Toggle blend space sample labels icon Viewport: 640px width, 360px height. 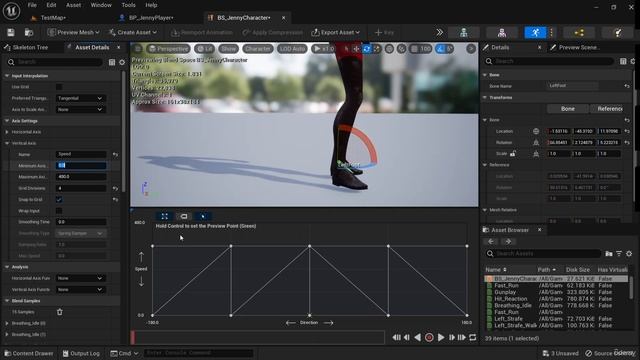point(184,216)
